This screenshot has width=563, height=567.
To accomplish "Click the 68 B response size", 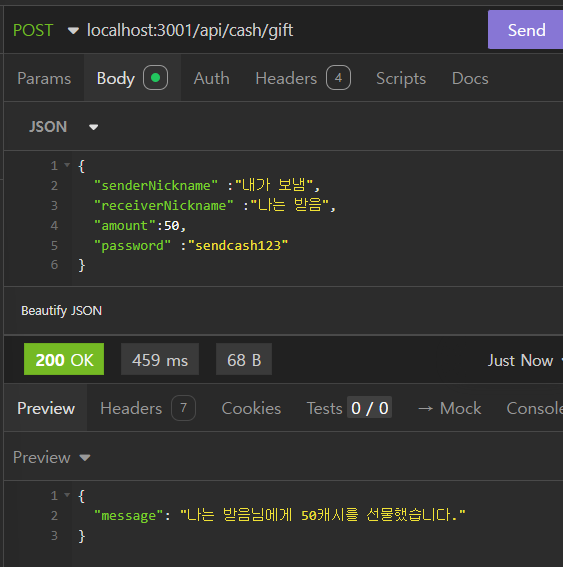I will (244, 359).
